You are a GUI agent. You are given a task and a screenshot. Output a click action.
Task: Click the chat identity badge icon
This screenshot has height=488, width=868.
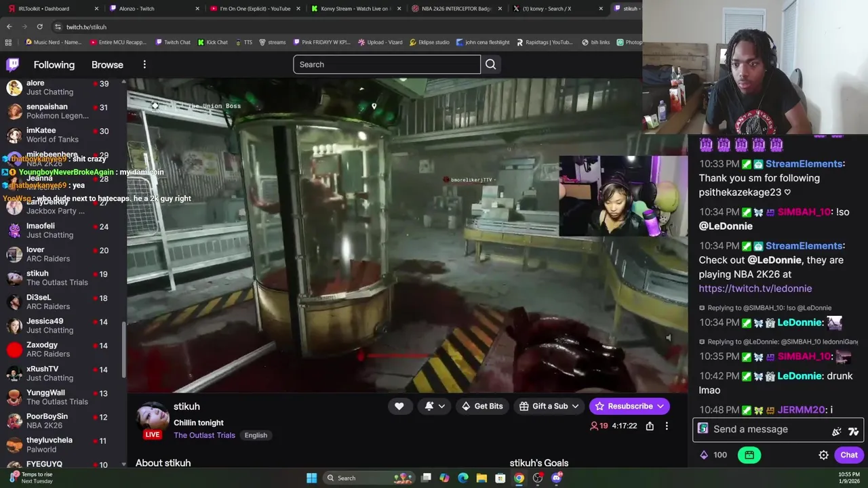703,428
